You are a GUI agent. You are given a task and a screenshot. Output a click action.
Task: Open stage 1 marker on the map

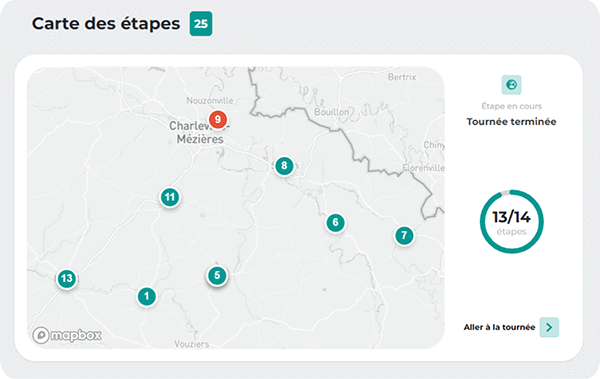[x=147, y=296]
